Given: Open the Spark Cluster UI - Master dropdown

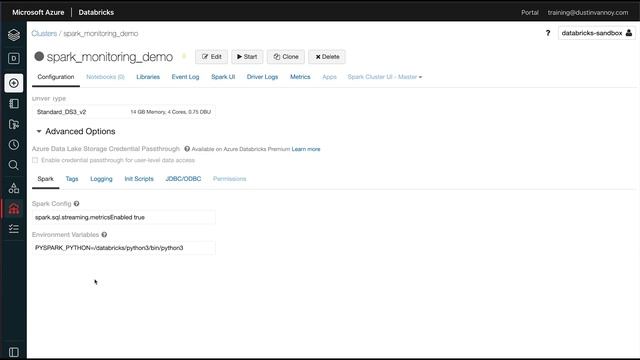Looking at the screenshot, I should pyautogui.click(x=384, y=77).
